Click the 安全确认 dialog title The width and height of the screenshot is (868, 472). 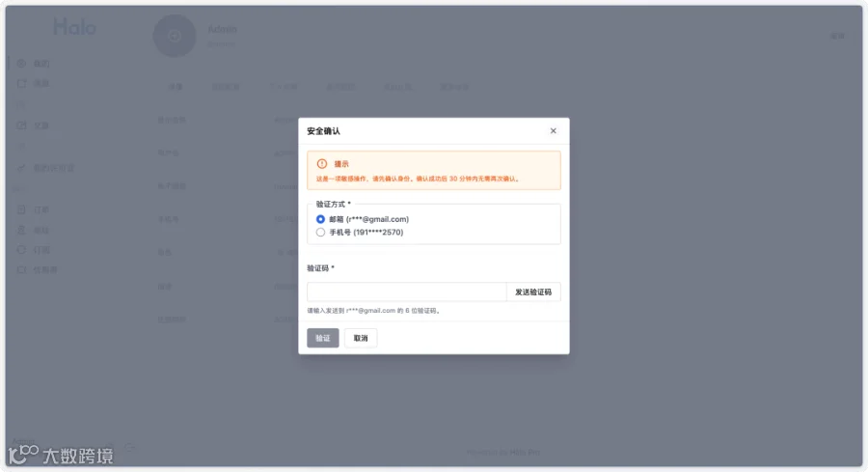point(323,131)
